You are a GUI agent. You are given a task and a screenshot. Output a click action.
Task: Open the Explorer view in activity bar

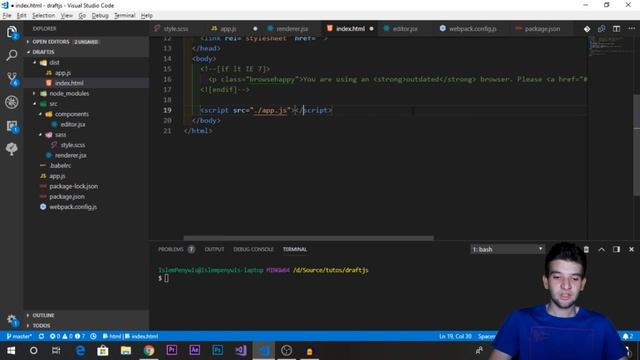(11, 32)
